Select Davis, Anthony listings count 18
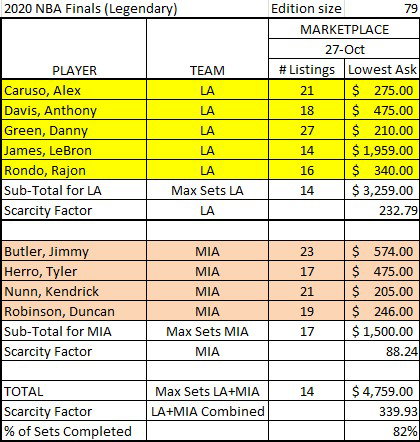Screen dimensions: 420x442 click(x=306, y=110)
